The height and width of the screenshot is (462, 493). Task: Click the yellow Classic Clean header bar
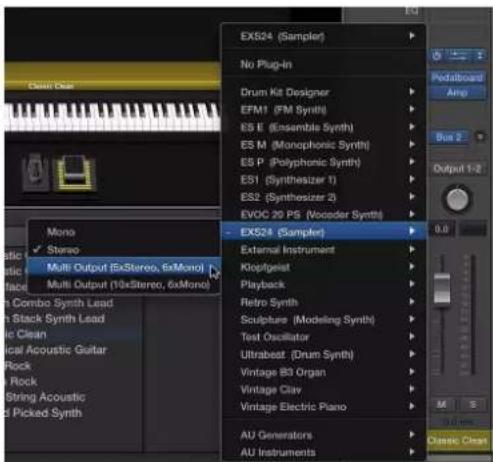[x=113, y=76]
